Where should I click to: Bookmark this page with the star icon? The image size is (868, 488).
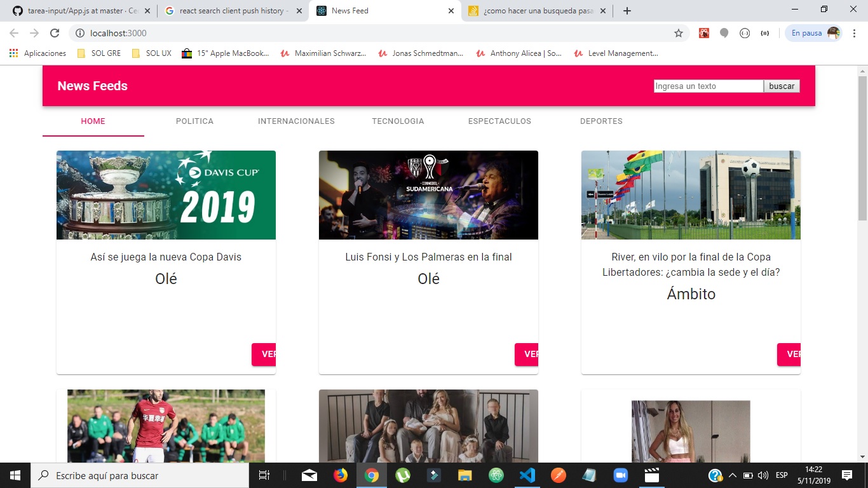click(x=679, y=33)
